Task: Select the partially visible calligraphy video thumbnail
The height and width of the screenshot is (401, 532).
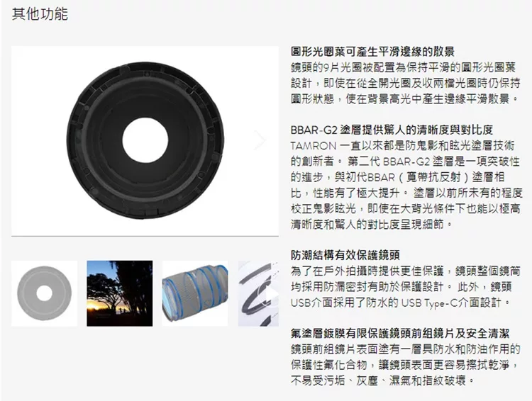Action: point(258,293)
